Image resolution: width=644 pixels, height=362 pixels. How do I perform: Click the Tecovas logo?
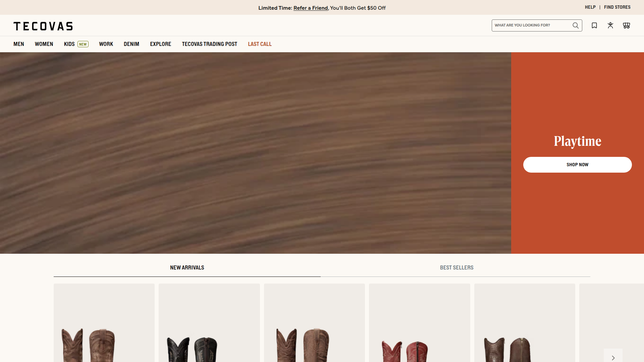[43, 26]
